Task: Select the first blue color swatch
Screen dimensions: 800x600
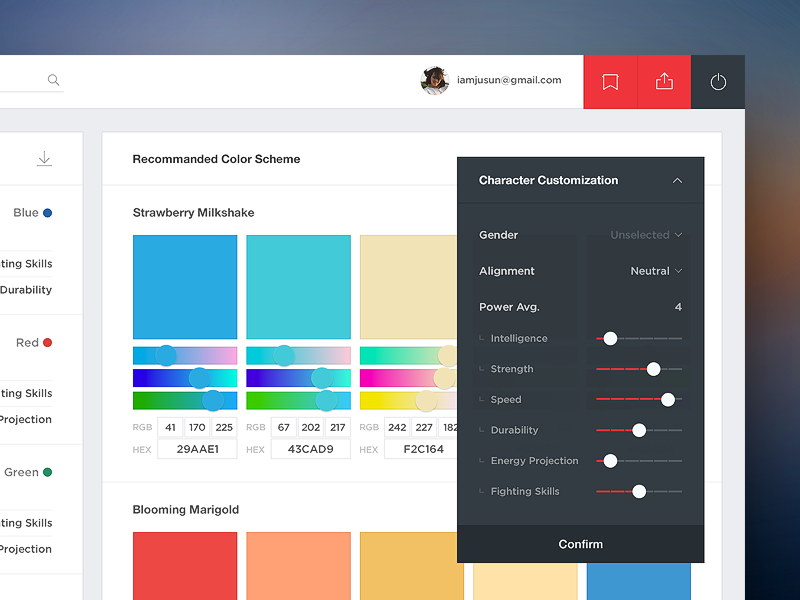Action: point(184,286)
